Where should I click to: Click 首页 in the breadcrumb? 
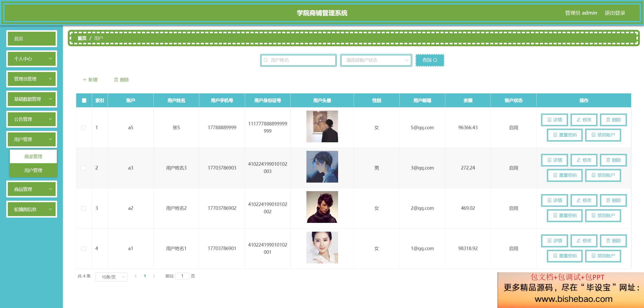pos(82,38)
